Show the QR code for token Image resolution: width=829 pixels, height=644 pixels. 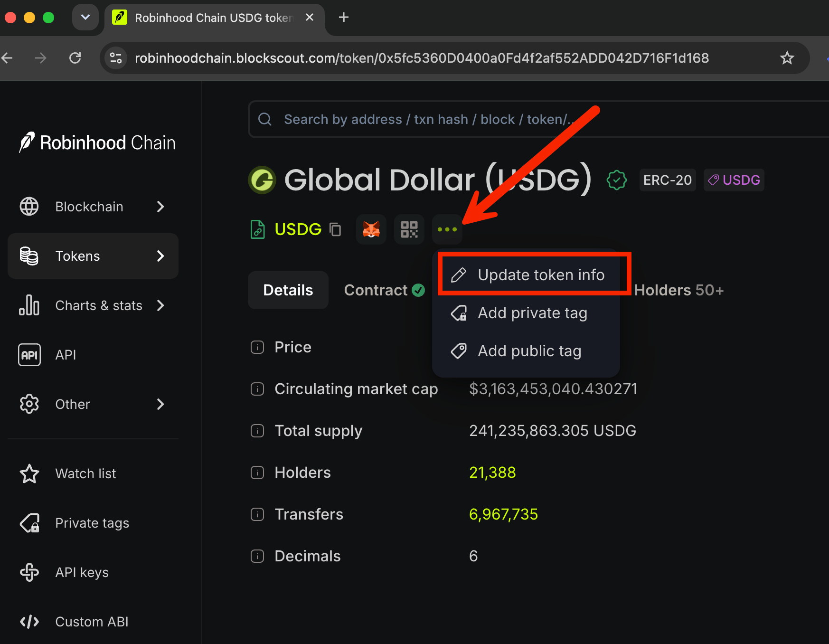pos(409,229)
